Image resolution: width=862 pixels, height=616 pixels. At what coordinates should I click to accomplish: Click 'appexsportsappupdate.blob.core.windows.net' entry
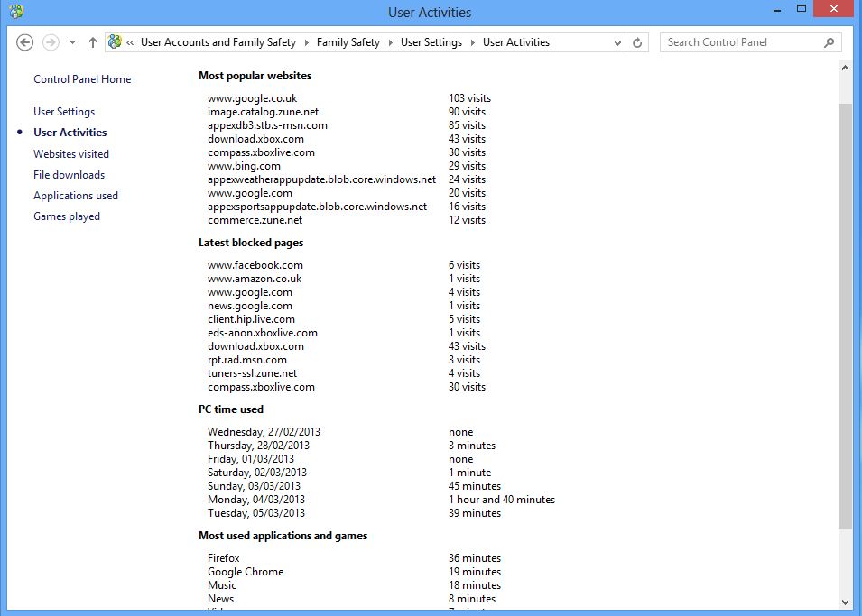point(317,207)
